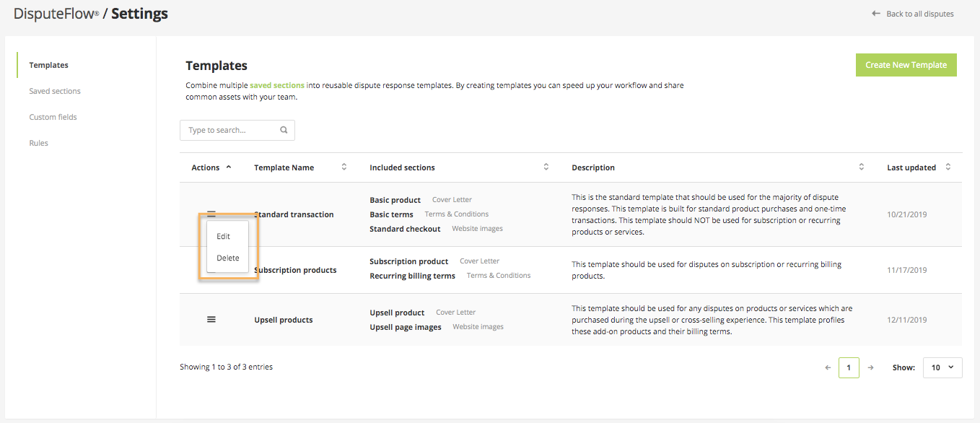Image resolution: width=980 pixels, height=423 pixels.
Task: Sort by the Last updated column
Action: click(x=948, y=167)
